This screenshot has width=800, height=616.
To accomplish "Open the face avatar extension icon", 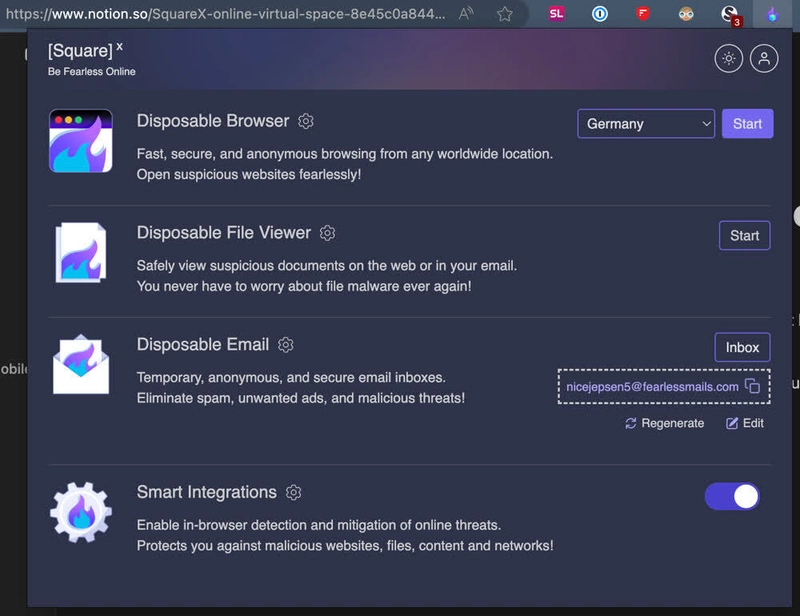I will (x=686, y=14).
